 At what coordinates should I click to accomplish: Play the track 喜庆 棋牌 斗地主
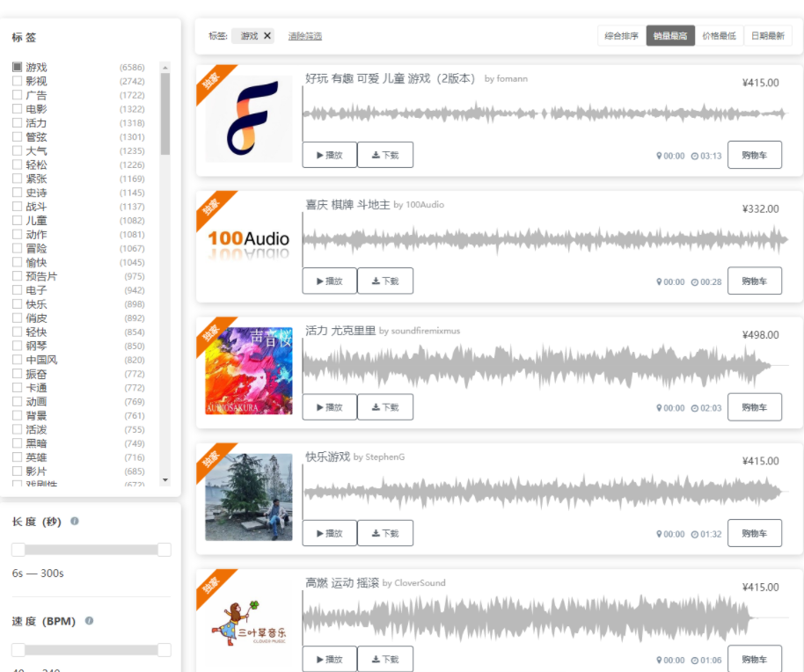329,281
